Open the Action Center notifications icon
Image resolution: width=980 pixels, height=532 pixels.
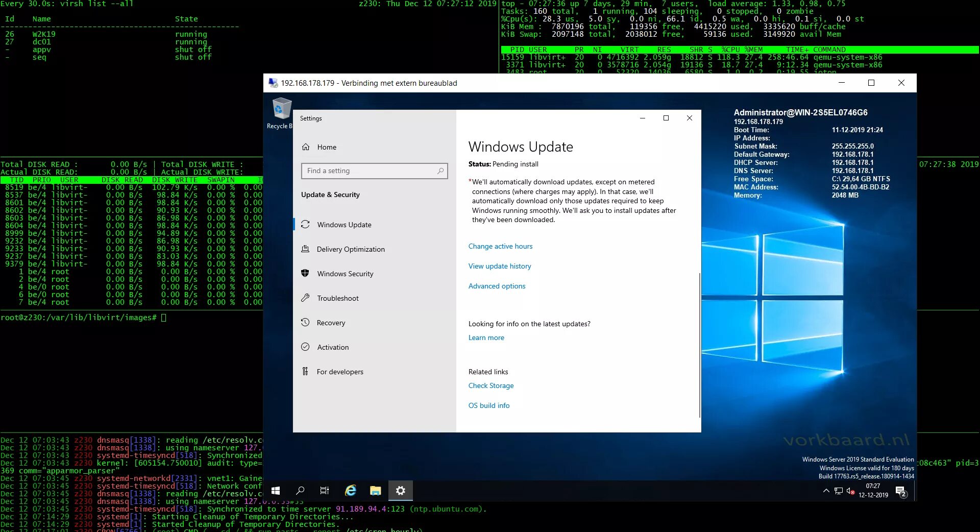click(901, 492)
